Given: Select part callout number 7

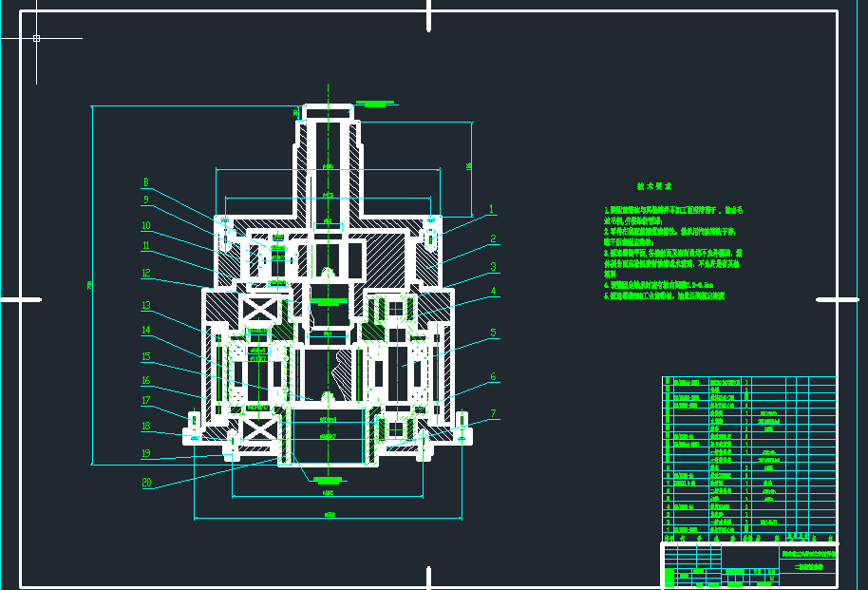Looking at the screenshot, I should (493, 413).
